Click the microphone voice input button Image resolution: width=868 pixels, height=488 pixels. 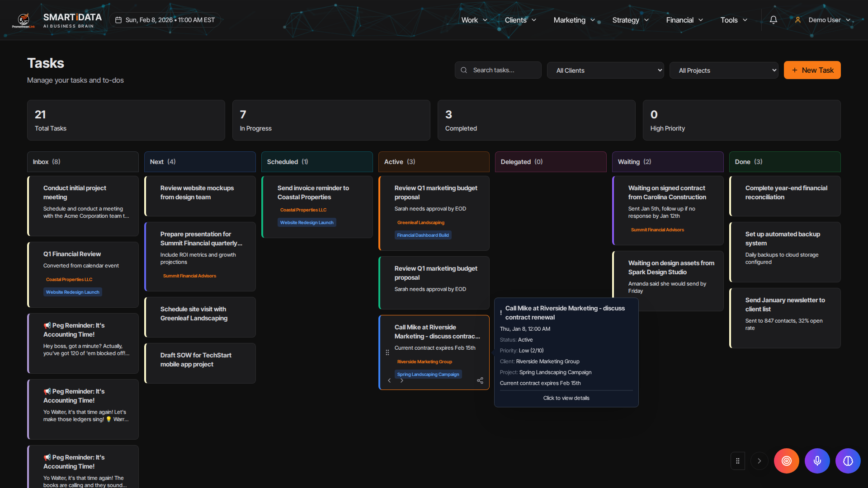(x=817, y=461)
